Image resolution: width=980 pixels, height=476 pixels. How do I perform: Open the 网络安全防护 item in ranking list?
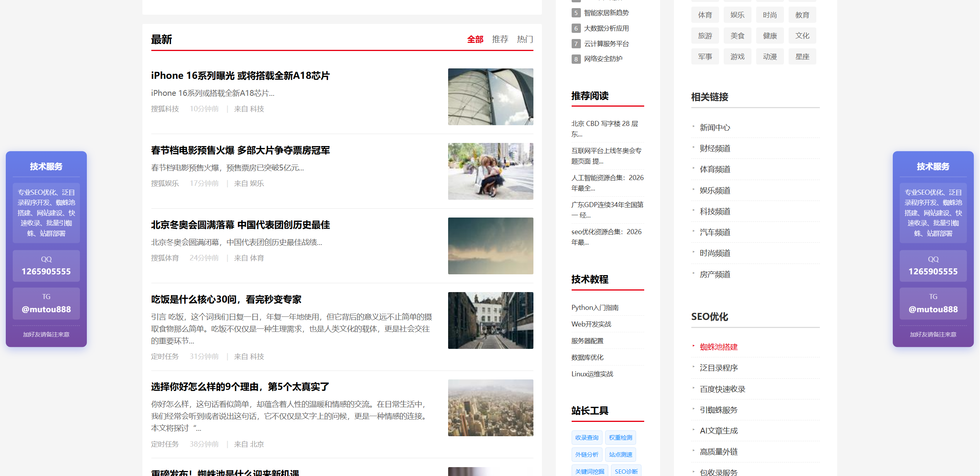pos(604,59)
